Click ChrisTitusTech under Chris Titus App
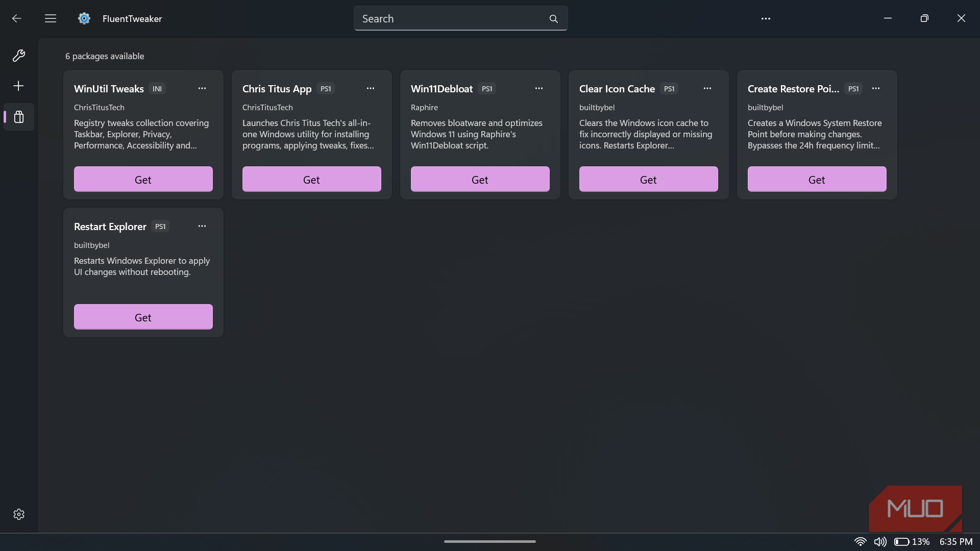The image size is (980, 551). [267, 108]
